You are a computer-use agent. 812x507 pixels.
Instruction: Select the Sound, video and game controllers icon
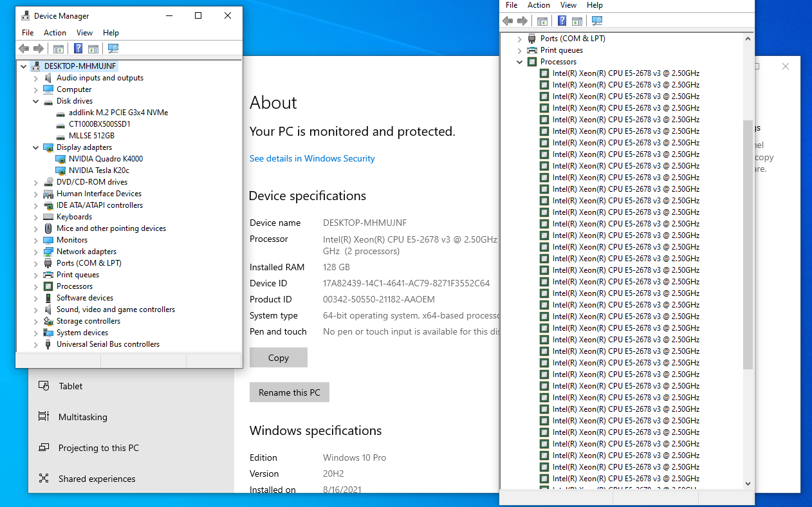click(48, 309)
